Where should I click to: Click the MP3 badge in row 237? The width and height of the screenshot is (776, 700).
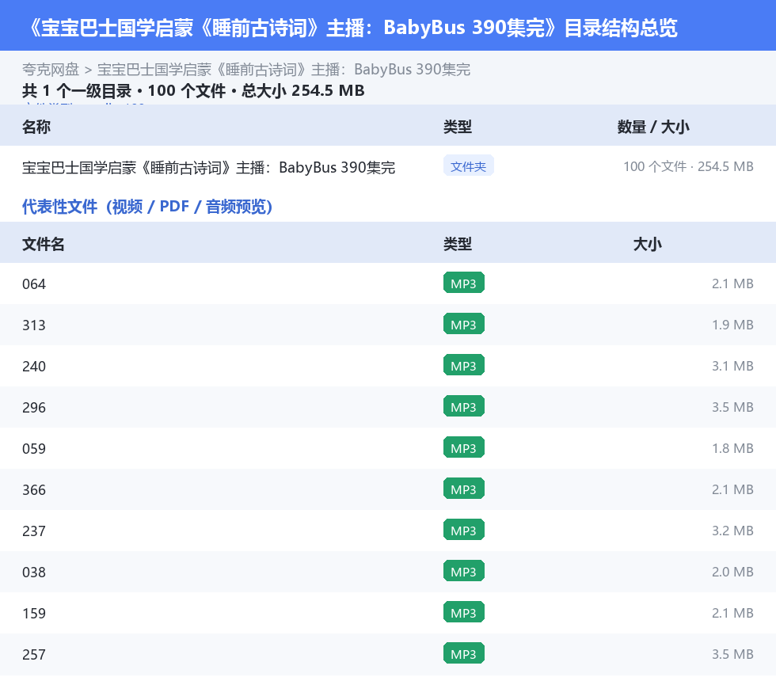(464, 530)
